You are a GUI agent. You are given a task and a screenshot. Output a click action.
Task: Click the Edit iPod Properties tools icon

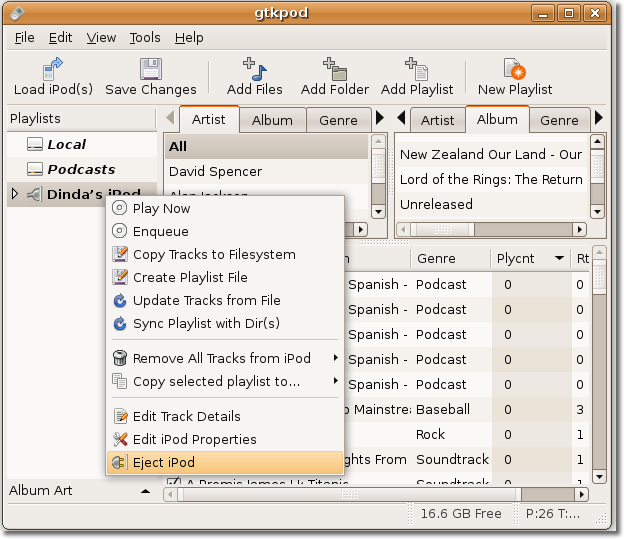[120, 439]
